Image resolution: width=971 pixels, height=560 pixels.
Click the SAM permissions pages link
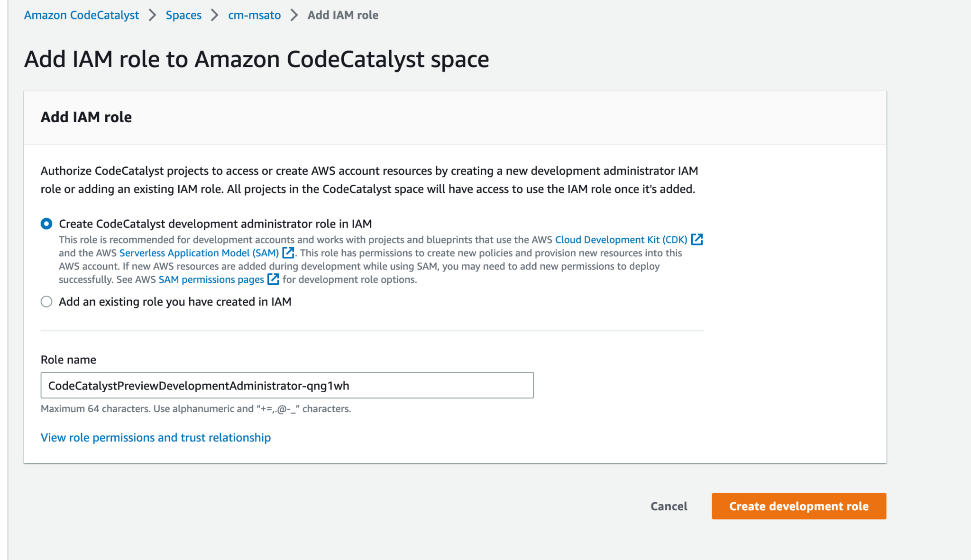(x=211, y=280)
